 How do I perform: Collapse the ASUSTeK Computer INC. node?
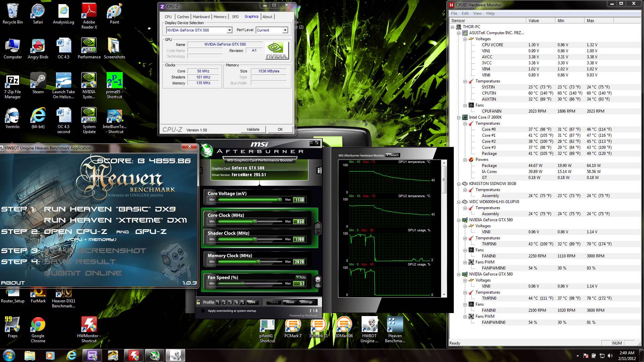pos(459,33)
